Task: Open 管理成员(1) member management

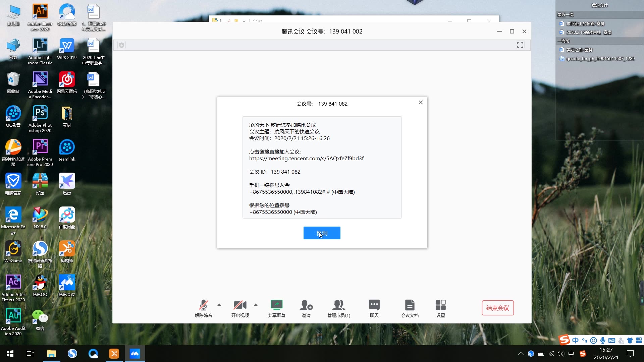Action: tap(339, 308)
